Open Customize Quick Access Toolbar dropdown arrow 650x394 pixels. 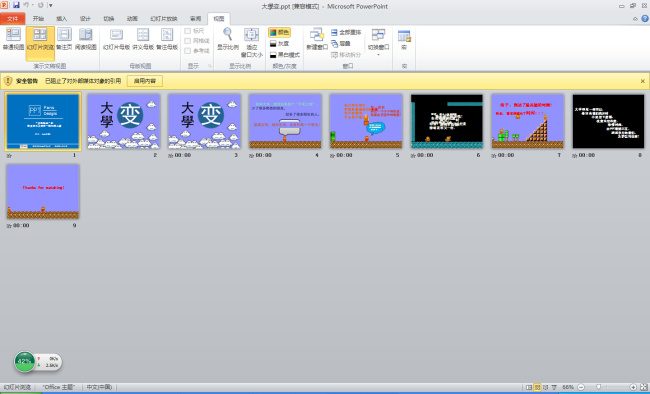point(51,5)
